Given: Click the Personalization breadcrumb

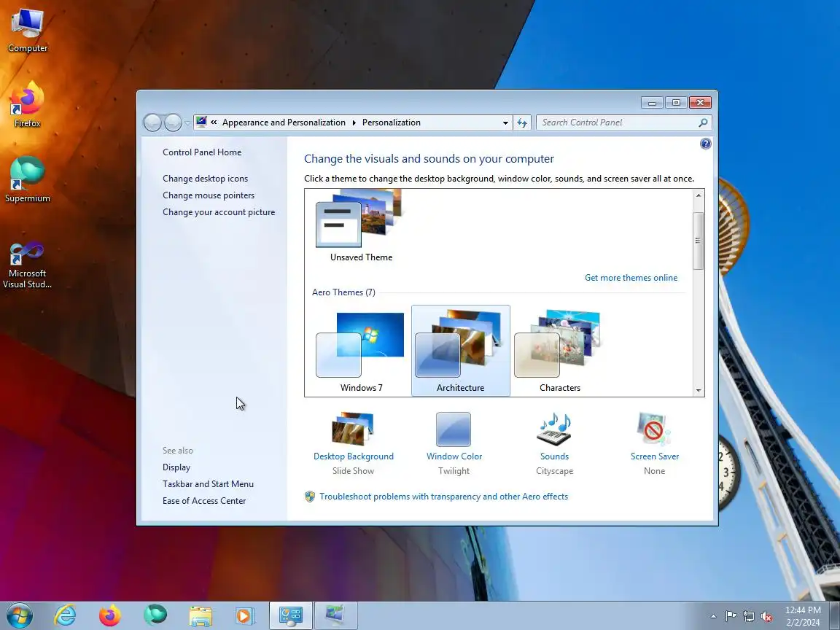Looking at the screenshot, I should 391,122.
